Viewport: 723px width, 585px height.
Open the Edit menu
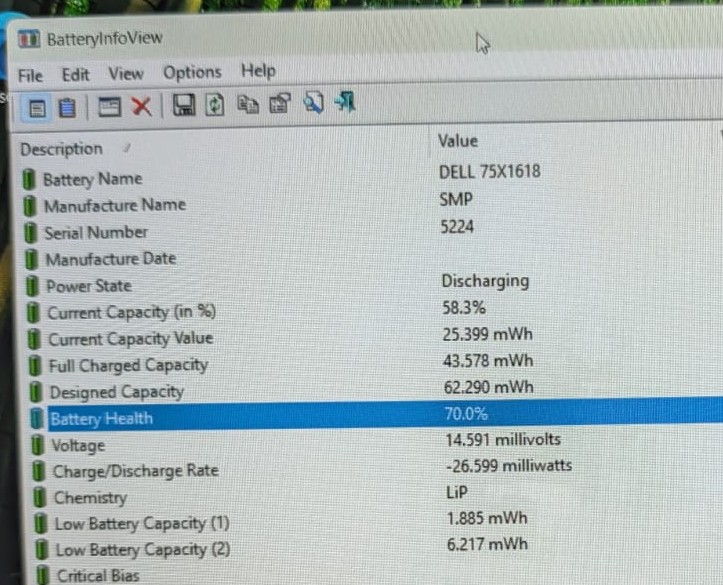point(76,74)
